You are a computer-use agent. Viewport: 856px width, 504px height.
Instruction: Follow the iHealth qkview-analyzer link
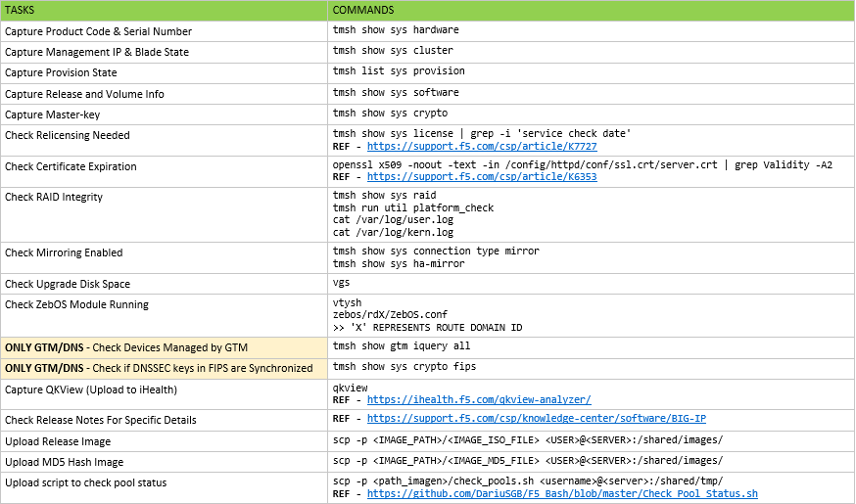point(479,399)
